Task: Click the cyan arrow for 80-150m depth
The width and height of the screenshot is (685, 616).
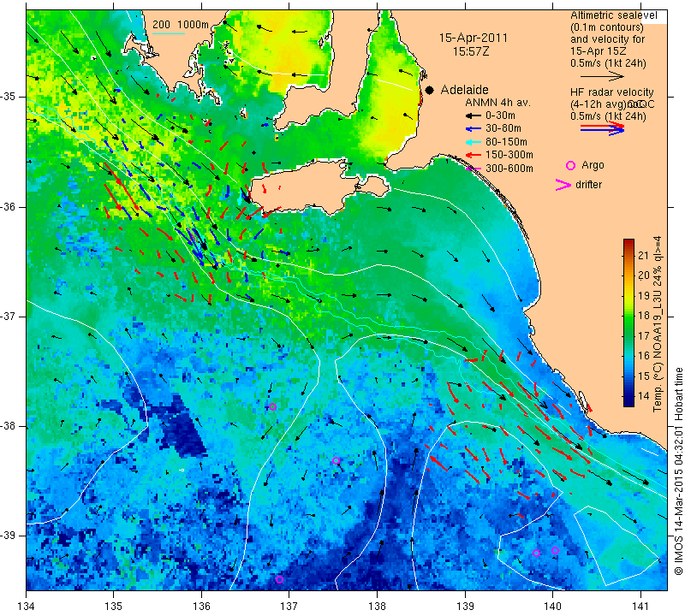Action: [x=474, y=142]
